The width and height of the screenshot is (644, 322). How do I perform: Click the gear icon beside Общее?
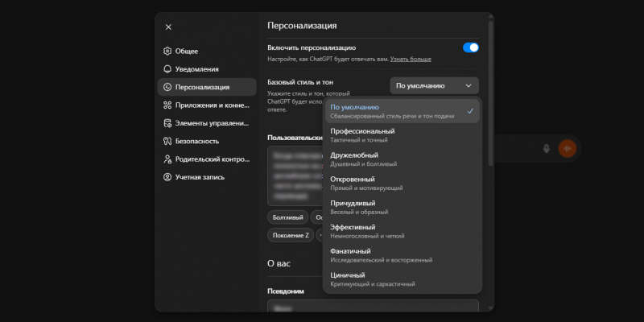coord(167,51)
